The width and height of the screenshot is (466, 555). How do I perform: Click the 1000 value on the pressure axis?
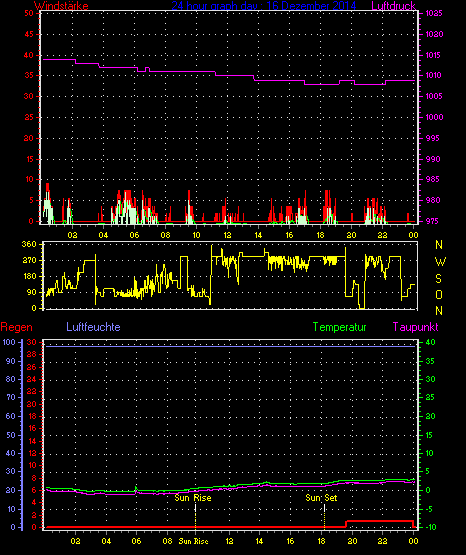(x=434, y=117)
